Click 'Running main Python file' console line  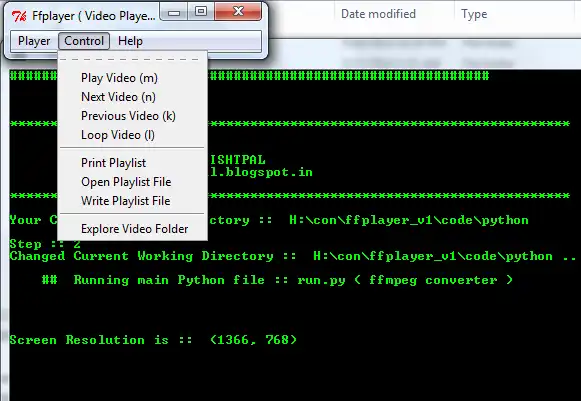277,280
